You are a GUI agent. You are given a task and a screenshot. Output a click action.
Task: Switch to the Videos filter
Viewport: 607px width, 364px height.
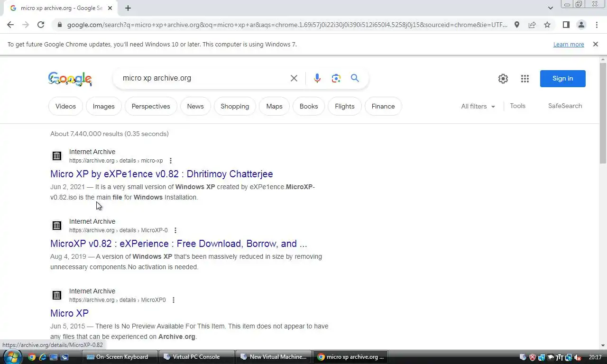[x=65, y=106]
